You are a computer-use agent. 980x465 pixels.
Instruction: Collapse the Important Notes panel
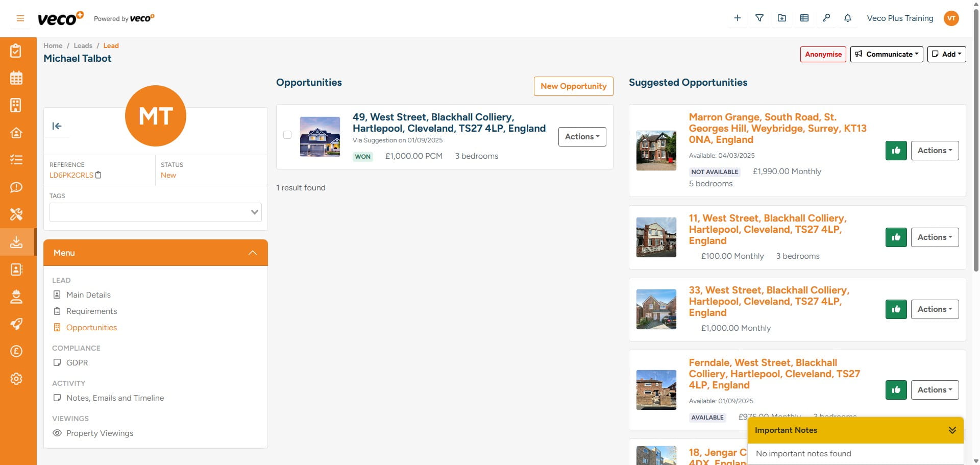coord(951,430)
